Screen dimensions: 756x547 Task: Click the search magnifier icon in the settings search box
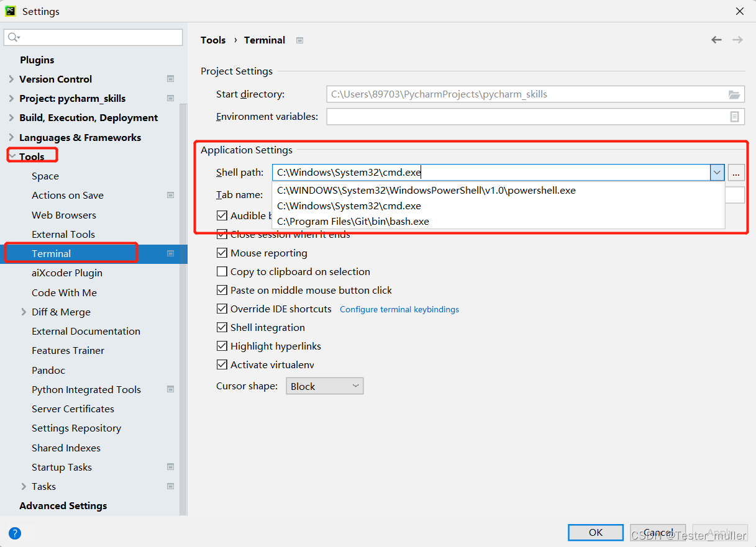(x=13, y=38)
